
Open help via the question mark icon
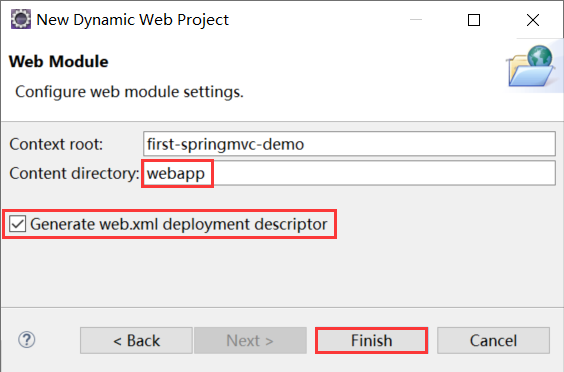[27, 340]
